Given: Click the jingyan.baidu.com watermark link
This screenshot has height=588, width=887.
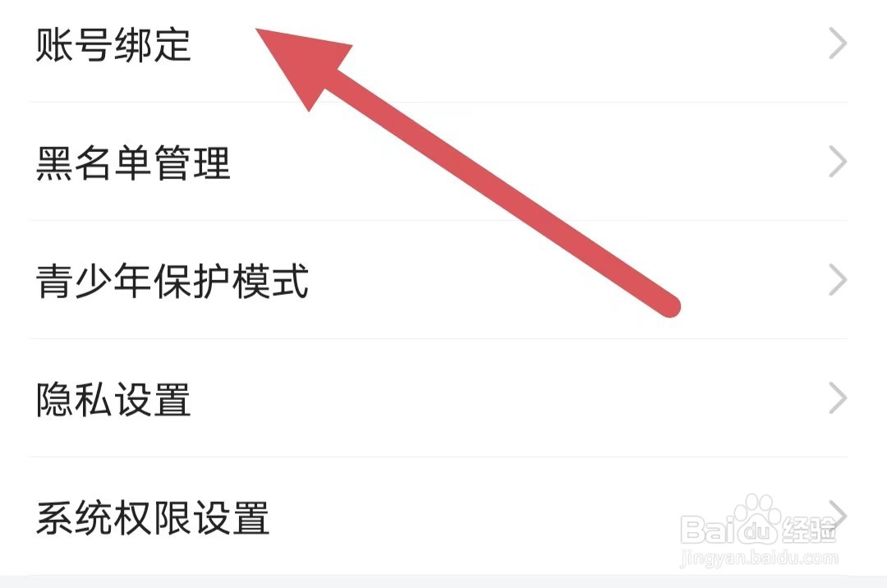Looking at the screenshot, I should tap(759, 558).
